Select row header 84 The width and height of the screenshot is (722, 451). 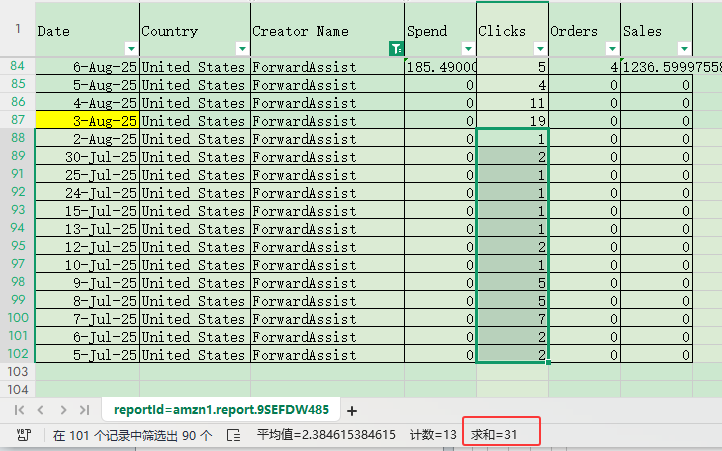tap(17, 66)
